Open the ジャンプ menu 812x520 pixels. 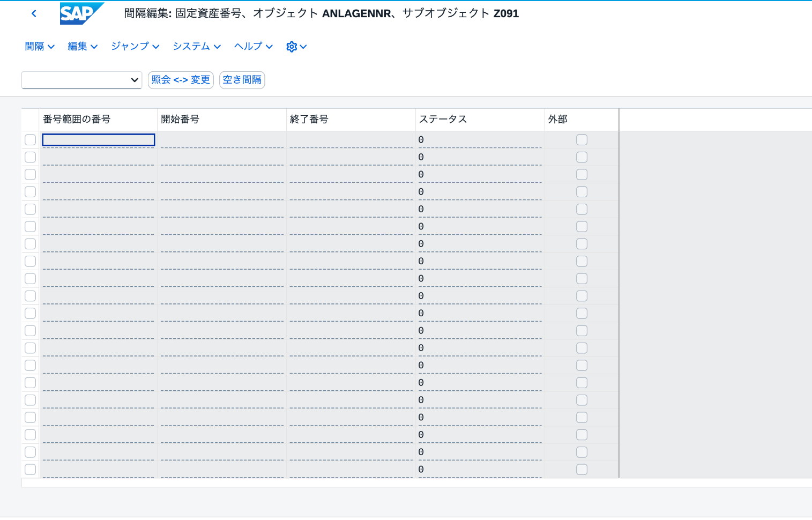pos(135,47)
